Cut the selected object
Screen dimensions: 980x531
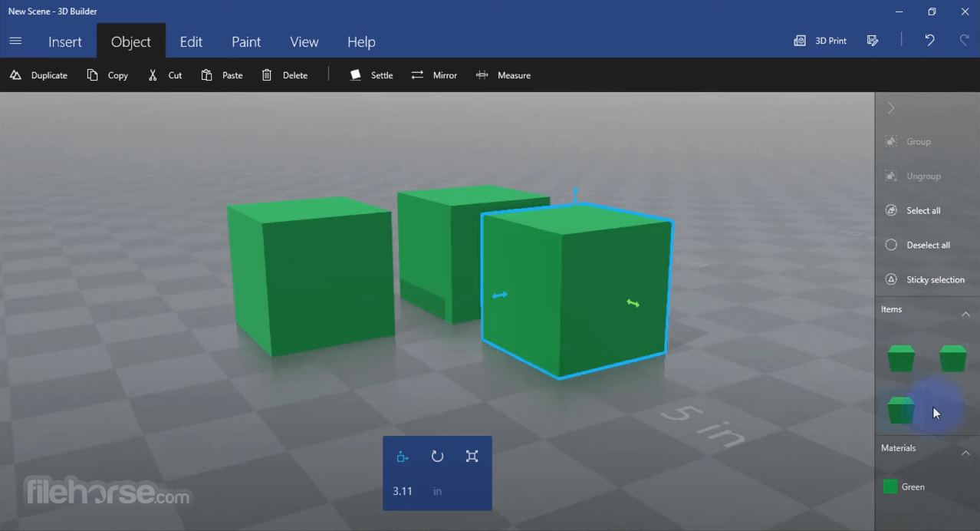[165, 75]
